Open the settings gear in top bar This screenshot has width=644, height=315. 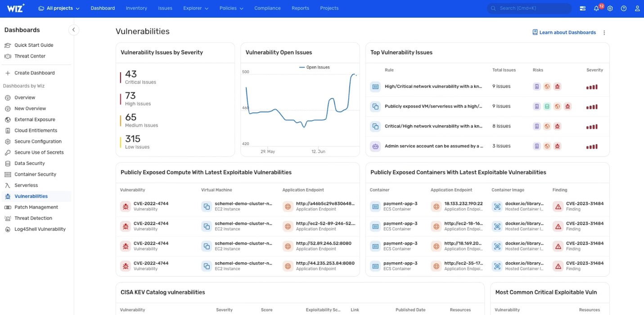click(x=609, y=8)
